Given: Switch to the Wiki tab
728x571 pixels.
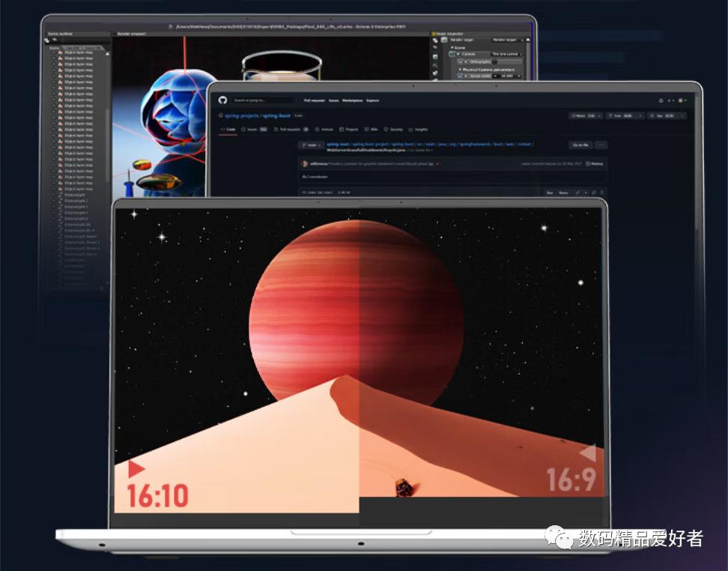Looking at the screenshot, I should pos(371,130).
